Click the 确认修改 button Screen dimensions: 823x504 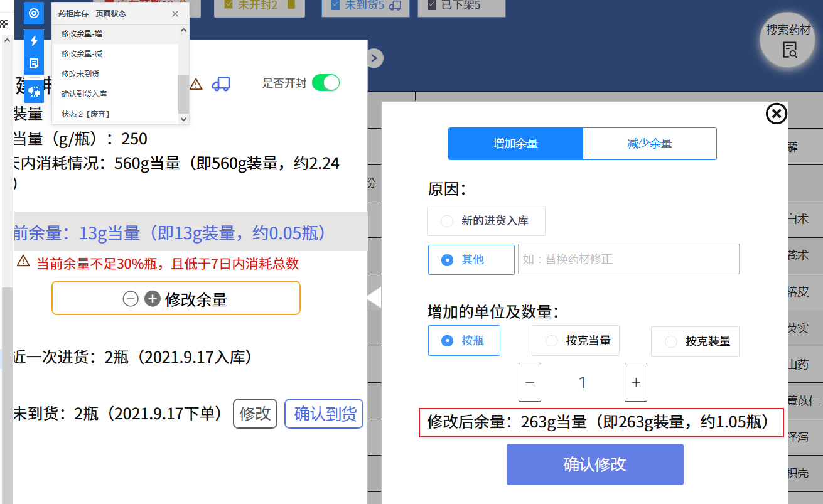click(x=594, y=464)
